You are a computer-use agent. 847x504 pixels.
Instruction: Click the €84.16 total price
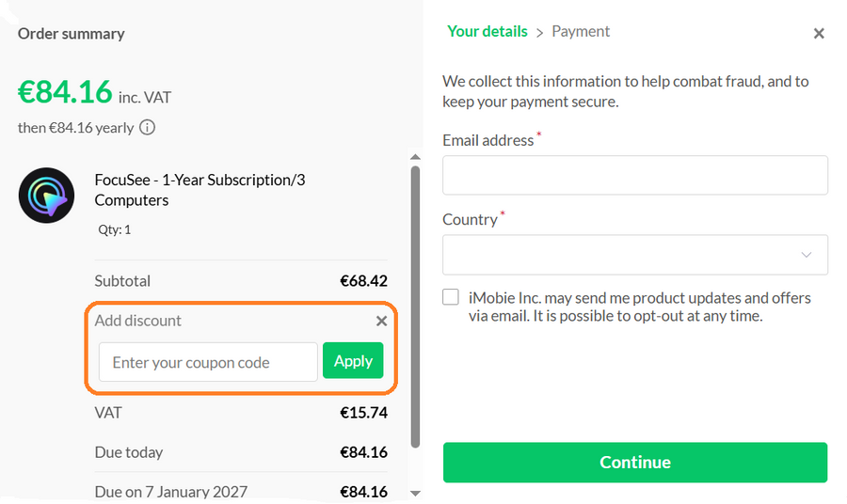[65, 92]
